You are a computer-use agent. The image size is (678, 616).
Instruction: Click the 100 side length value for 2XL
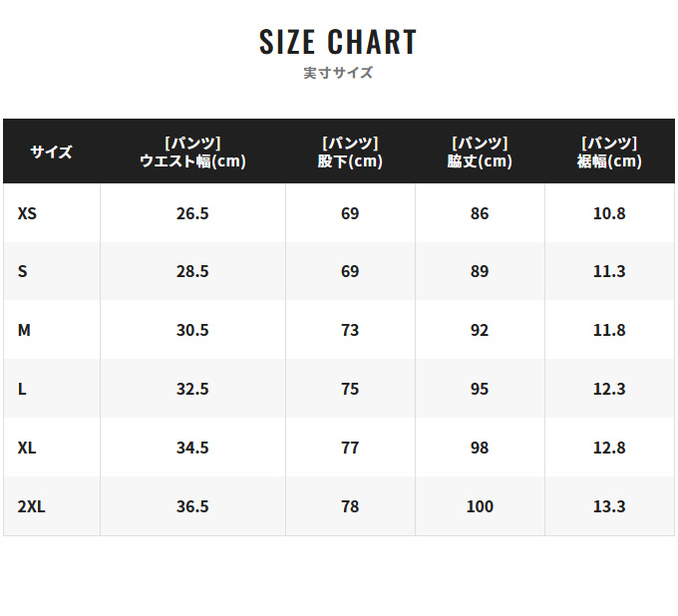click(x=480, y=506)
